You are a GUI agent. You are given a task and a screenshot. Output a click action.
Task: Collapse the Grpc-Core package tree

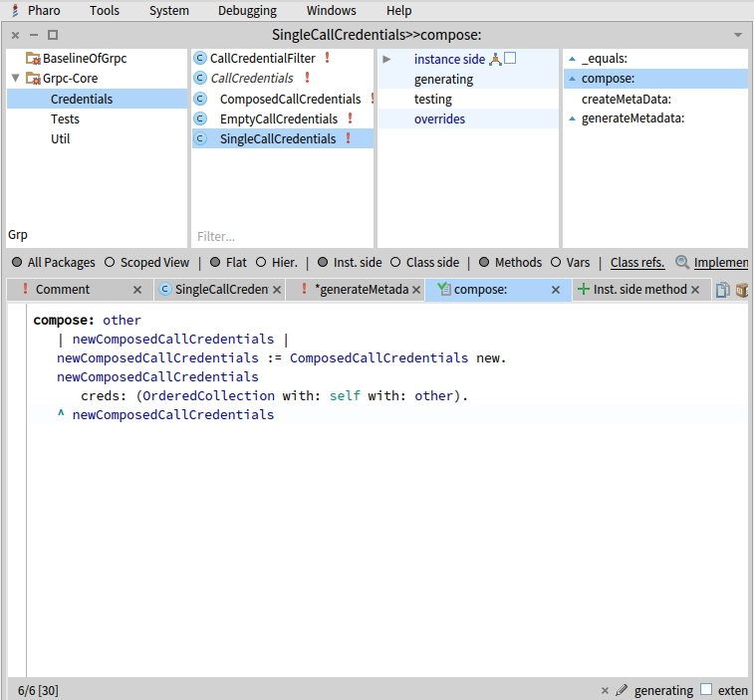tap(15, 78)
